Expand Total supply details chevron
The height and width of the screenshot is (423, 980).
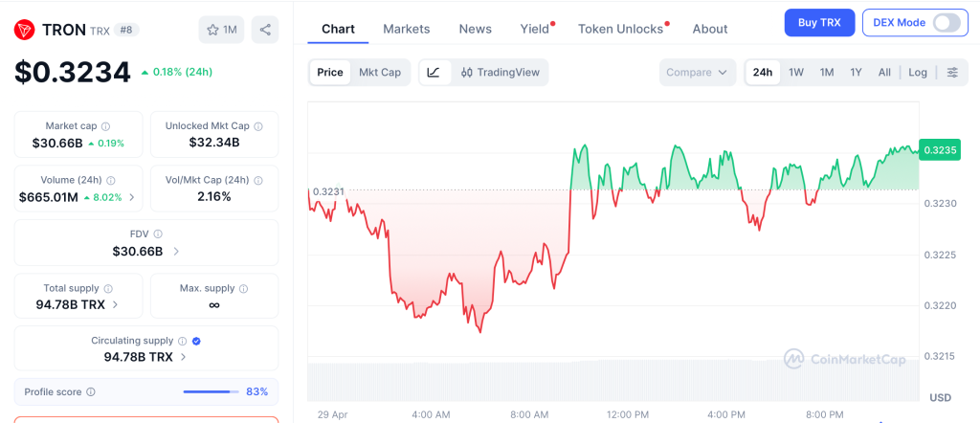tap(116, 304)
